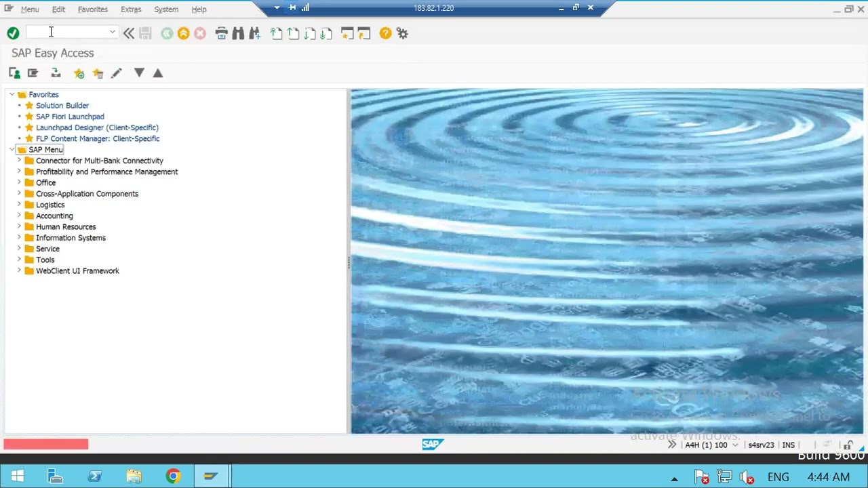Screen dimensions: 868x488
Task: Click the Add to Favorites star icon
Action: pyautogui.click(x=79, y=73)
